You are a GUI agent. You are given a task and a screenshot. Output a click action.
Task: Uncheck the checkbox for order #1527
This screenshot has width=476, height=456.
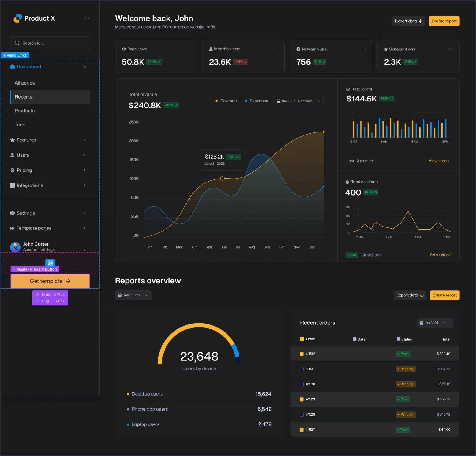coord(302,430)
